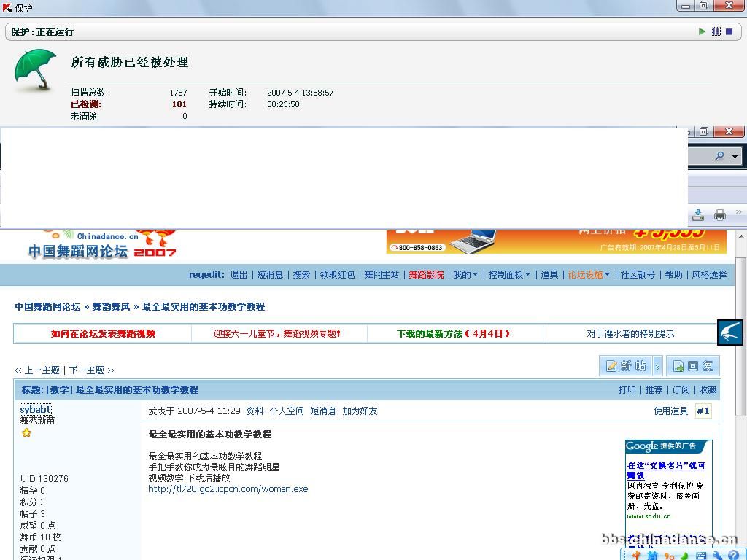The width and height of the screenshot is (747, 560).
Task: Click the 回复 reply button
Action: (x=694, y=366)
